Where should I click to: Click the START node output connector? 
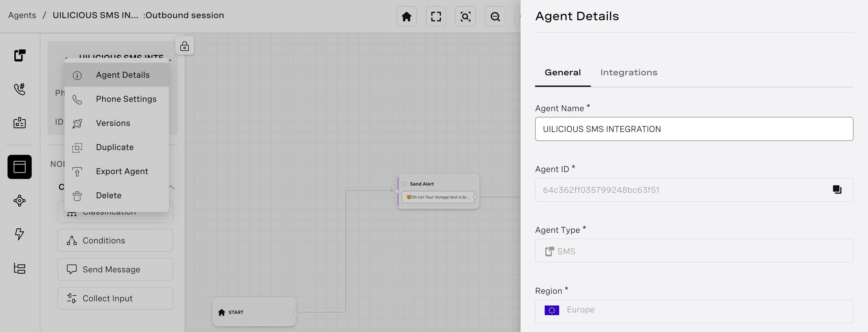(x=295, y=312)
